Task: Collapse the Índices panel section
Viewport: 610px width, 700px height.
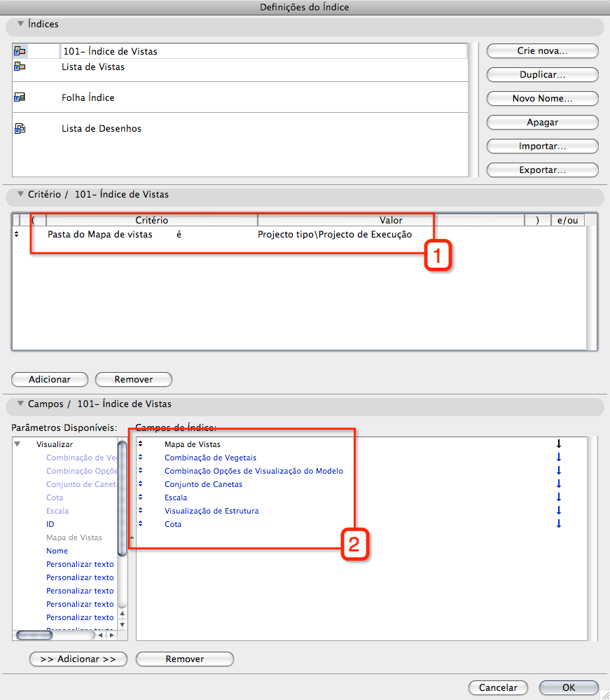Action: 20,24
